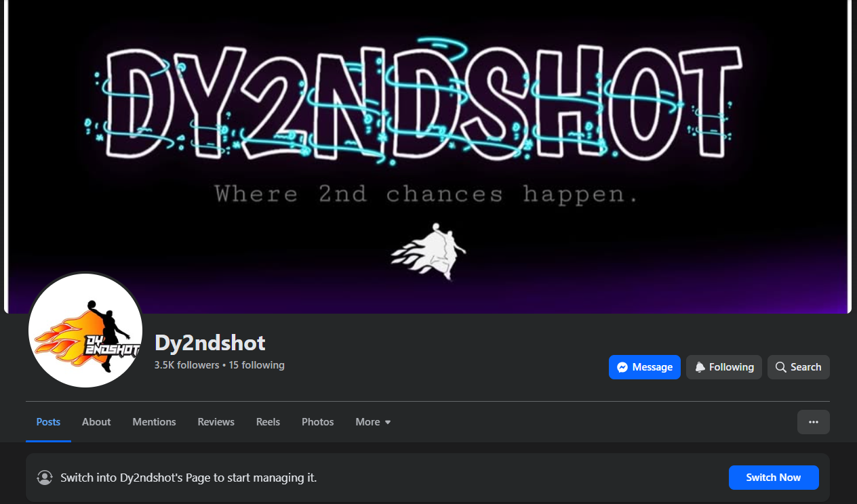857x504 pixels.
Task: View the 15 following list link
Action: (x=257, y=365)
